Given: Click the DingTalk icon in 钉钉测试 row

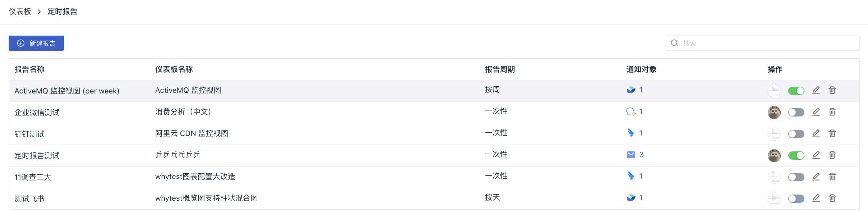Looking at the screenshot, I should tap(631, 133).
